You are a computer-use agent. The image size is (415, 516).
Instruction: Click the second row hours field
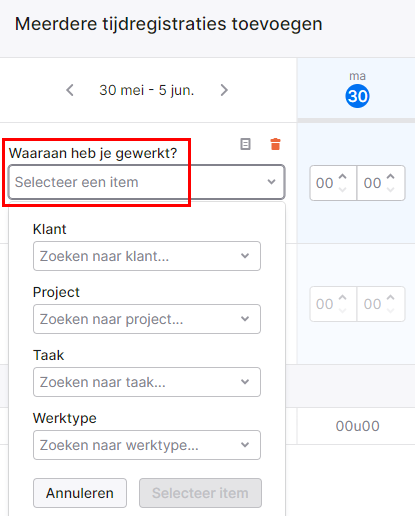[333, 304]
